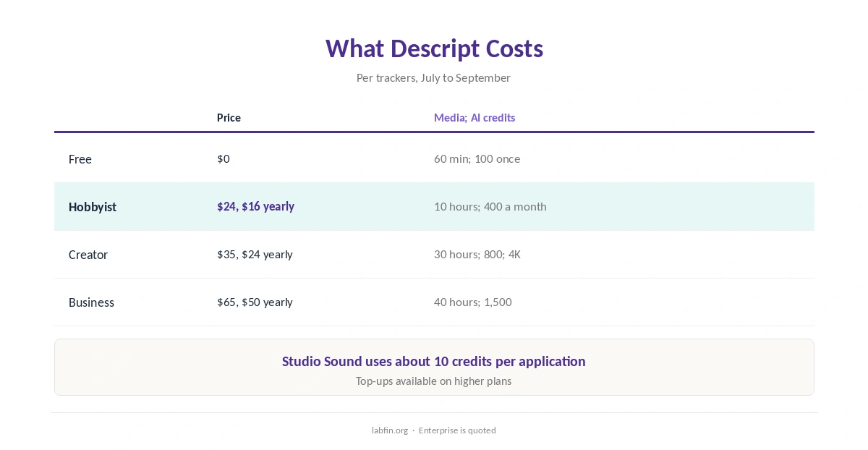Image resolution: width=868 pixels, height=450 pixels.
Task: Click the '$65, $50 yearly' price
Action: 255,302
